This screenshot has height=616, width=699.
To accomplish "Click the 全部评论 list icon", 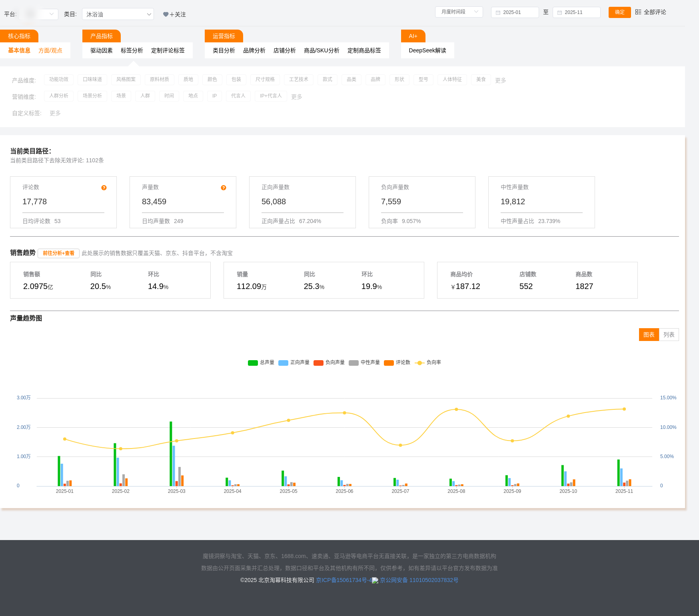I will coord(638,12).
